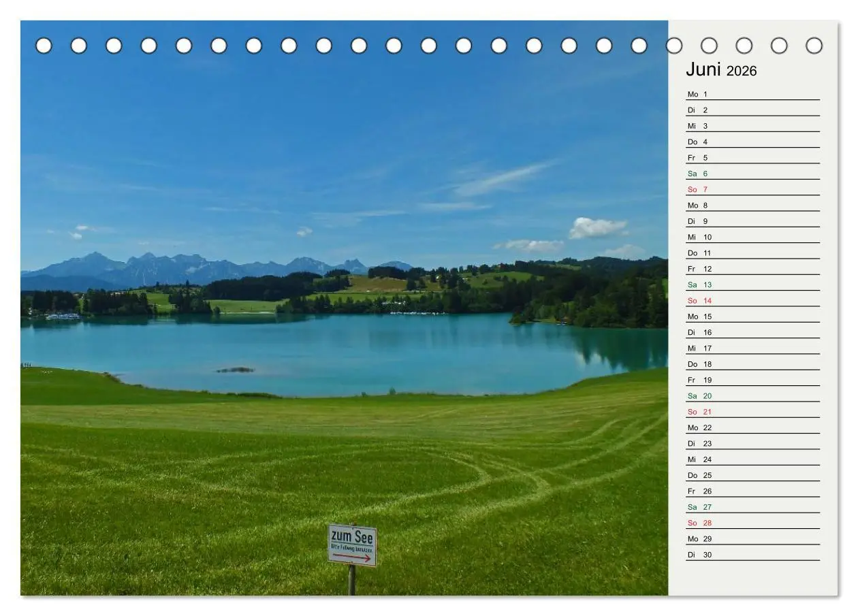858x616 pixels.
Task: Select the green 'Sa 6' row
Action: (752, 174)
